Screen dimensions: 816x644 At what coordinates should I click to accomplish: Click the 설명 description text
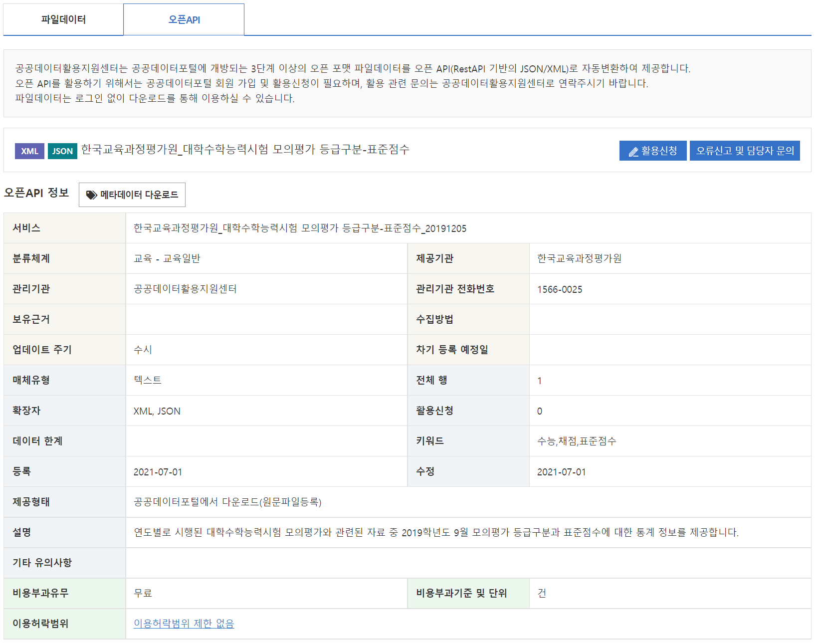click(x=436, y=532)
